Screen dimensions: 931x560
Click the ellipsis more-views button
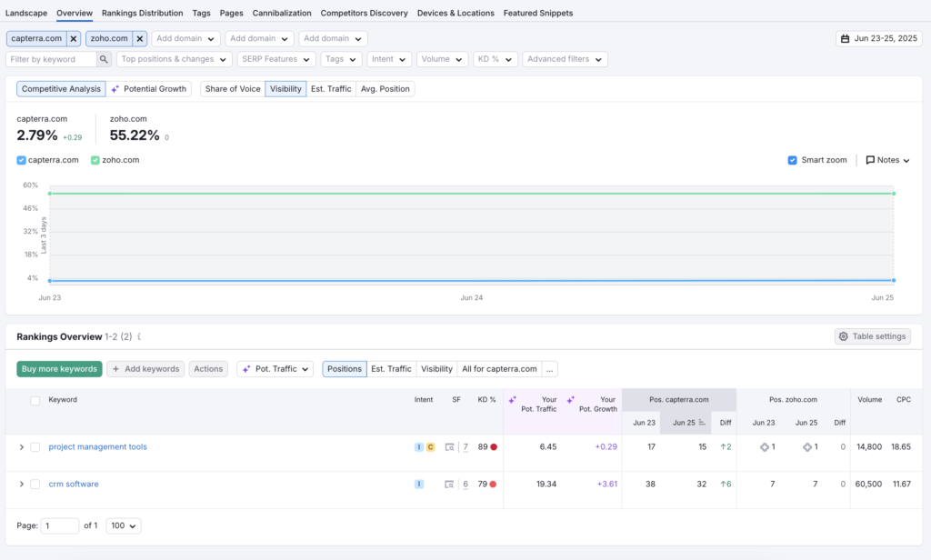tap(550, 369)
